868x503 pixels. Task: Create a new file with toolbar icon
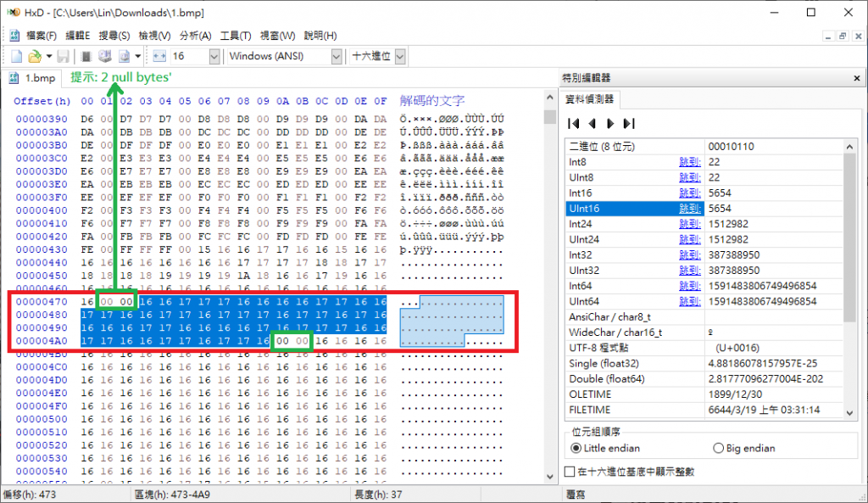pyautogui.click(x=17, y=56)
